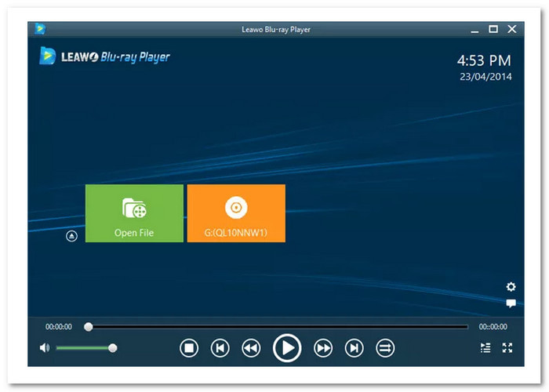Click the total duration 00:00:00 on right
The height and width of the screenshot is (392, 549).
tap(493, 327)
